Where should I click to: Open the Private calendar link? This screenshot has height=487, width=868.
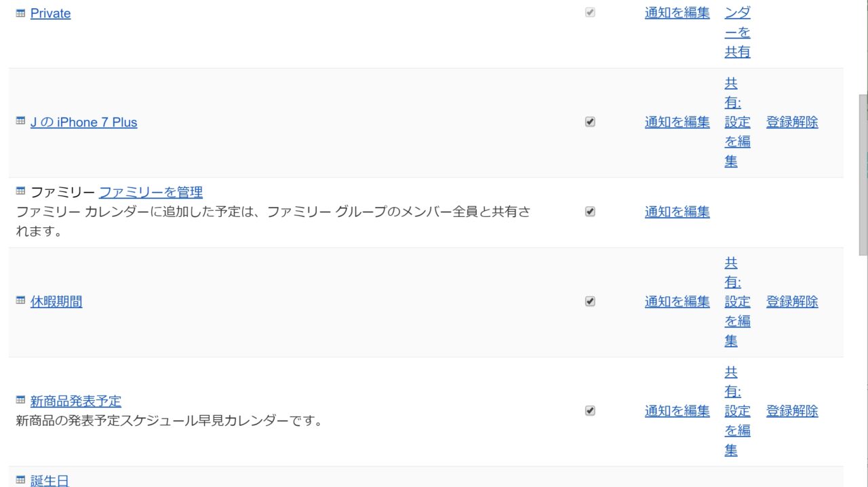click(50, 14)
